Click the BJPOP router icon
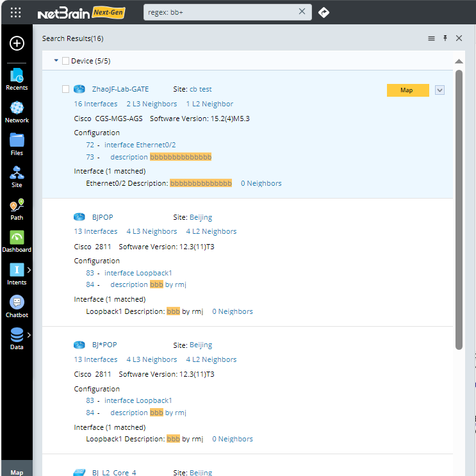The image size is (476, 476). (79, 217)
